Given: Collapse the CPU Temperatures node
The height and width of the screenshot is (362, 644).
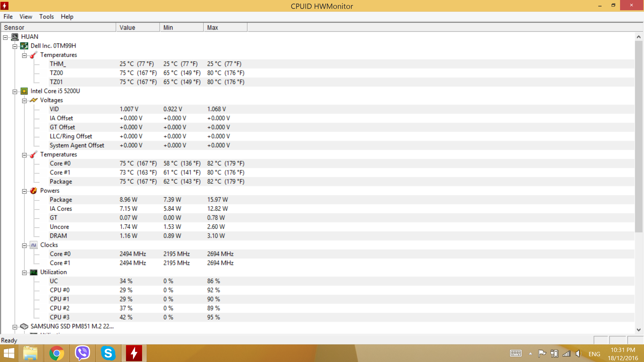Looking at the screenshot, I should [24, 155].
